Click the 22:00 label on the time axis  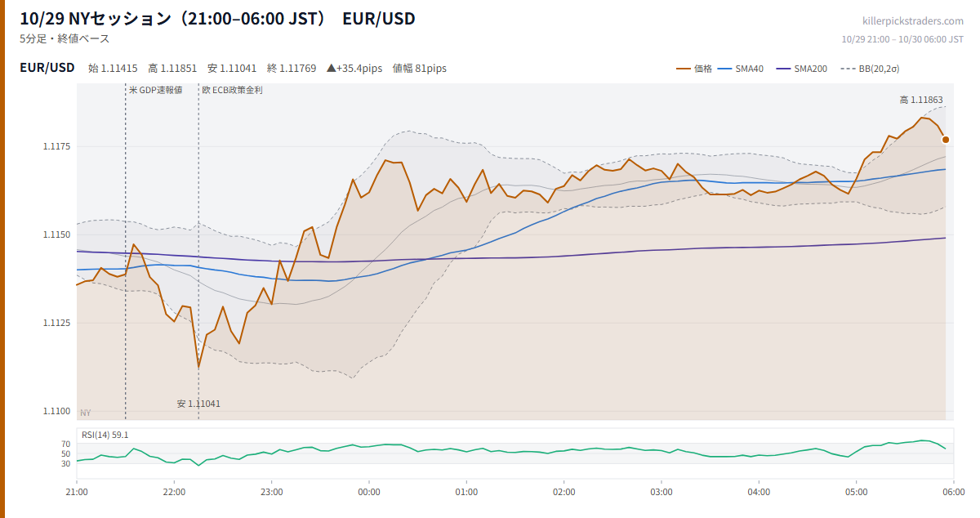click(174, 493)
